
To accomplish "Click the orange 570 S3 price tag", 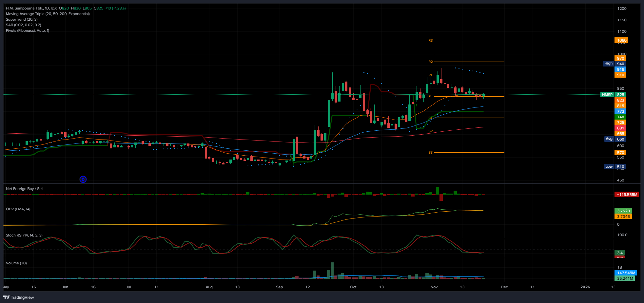I will pos(620,153).
